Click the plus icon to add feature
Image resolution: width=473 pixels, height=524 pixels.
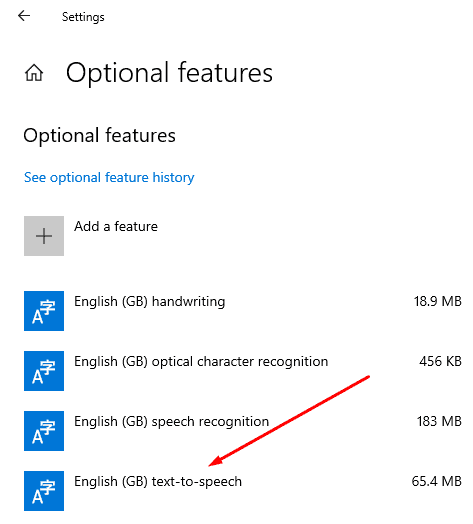(x=44, y=236)
